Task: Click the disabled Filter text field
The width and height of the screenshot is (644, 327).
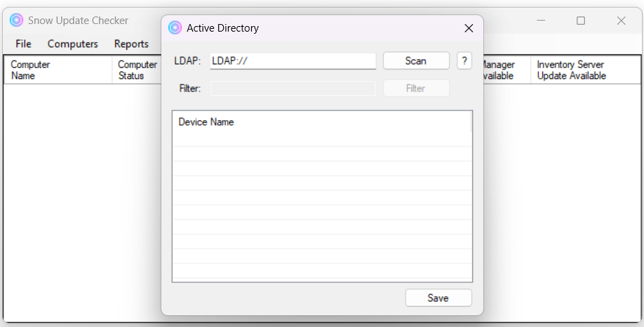Action: click(293, 88)
